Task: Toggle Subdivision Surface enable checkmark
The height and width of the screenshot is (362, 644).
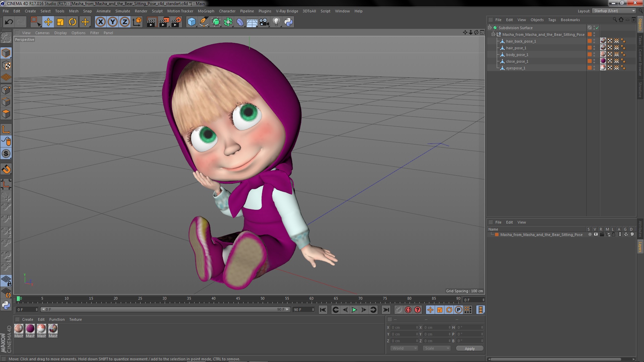Action: click(x=597, y=28)
